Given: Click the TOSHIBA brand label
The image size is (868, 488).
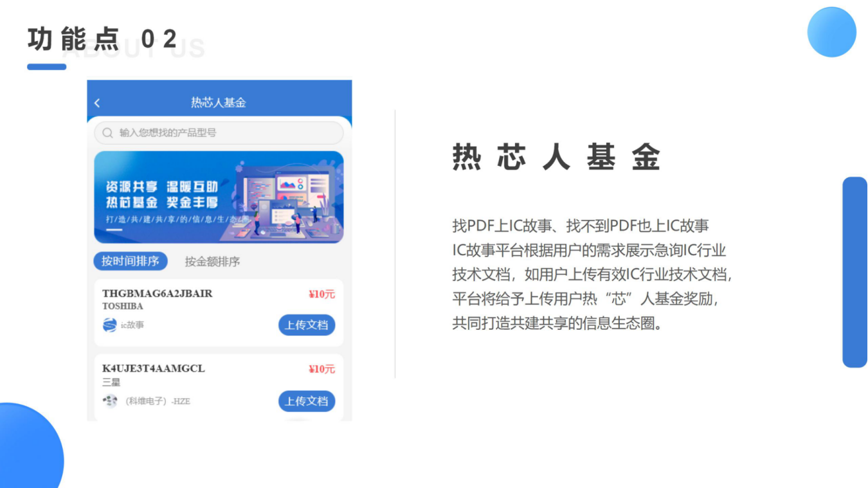Looking at the screenshot, I should click(x=123, y=306).
